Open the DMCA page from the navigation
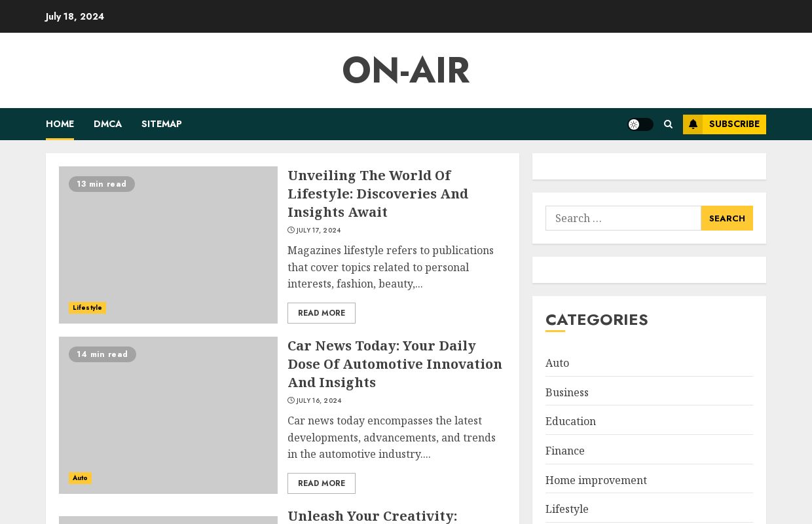This screenshot has height=524, width=812. (107, 124)
